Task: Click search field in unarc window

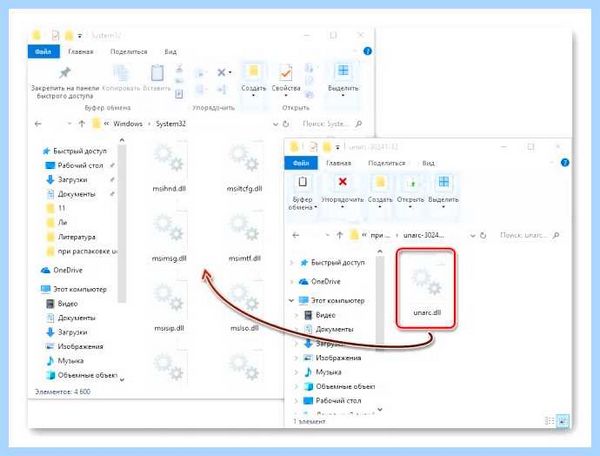Action: tap(529, 235)
